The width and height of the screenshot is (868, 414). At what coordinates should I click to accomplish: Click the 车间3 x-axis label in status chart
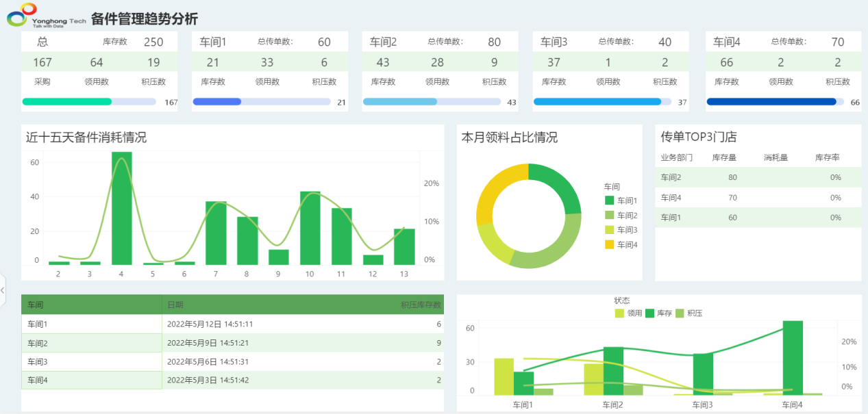click(x=703, y=404)
